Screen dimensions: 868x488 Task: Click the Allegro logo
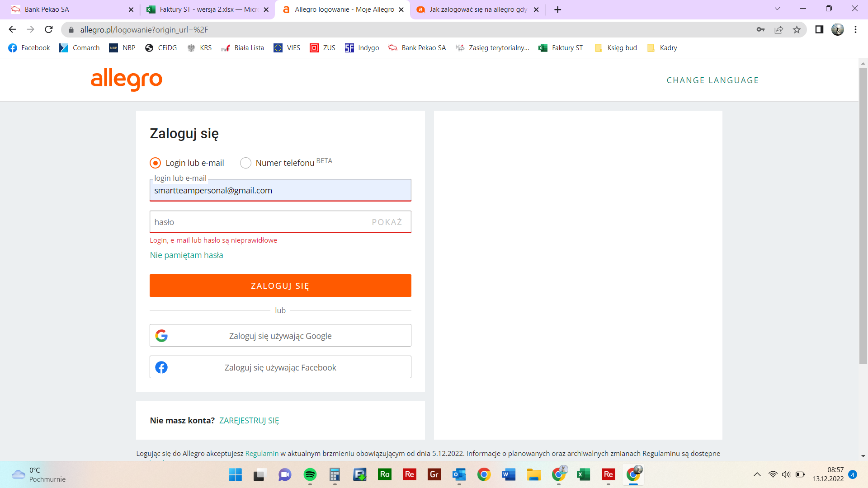tap(127, 80)
